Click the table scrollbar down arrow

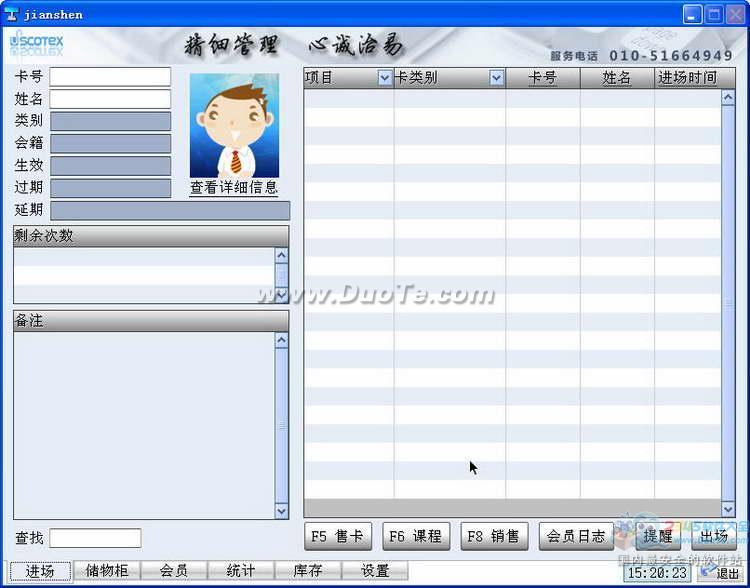point(728,508)
